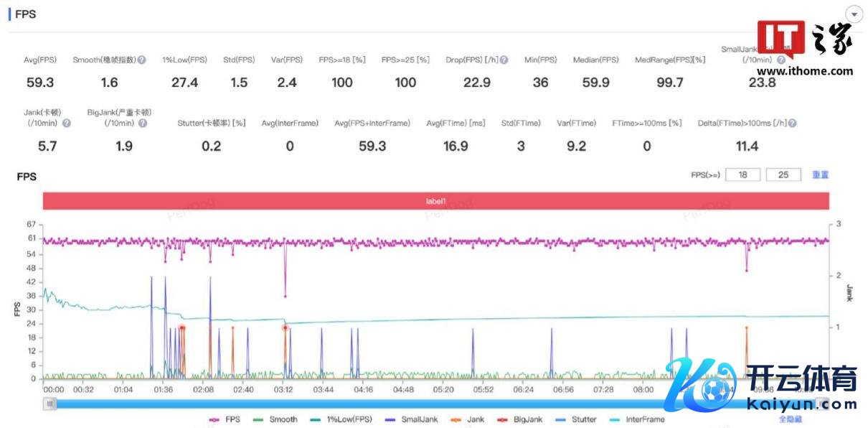Toggle Jank series in chart legend
Viewport: 868px width, 428px height.
[x=469, y=419]
